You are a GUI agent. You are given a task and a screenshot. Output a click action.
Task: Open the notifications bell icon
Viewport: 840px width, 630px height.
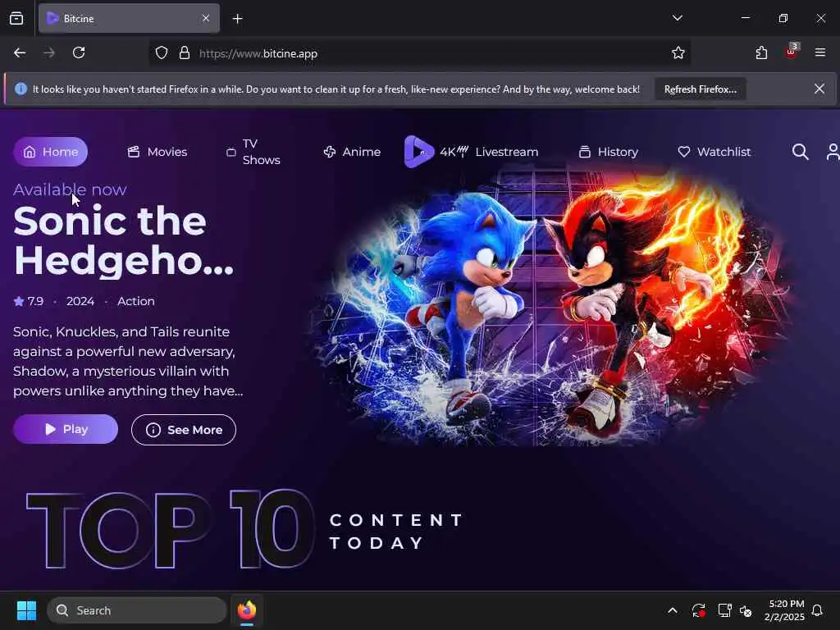click(x=817, y=610)
